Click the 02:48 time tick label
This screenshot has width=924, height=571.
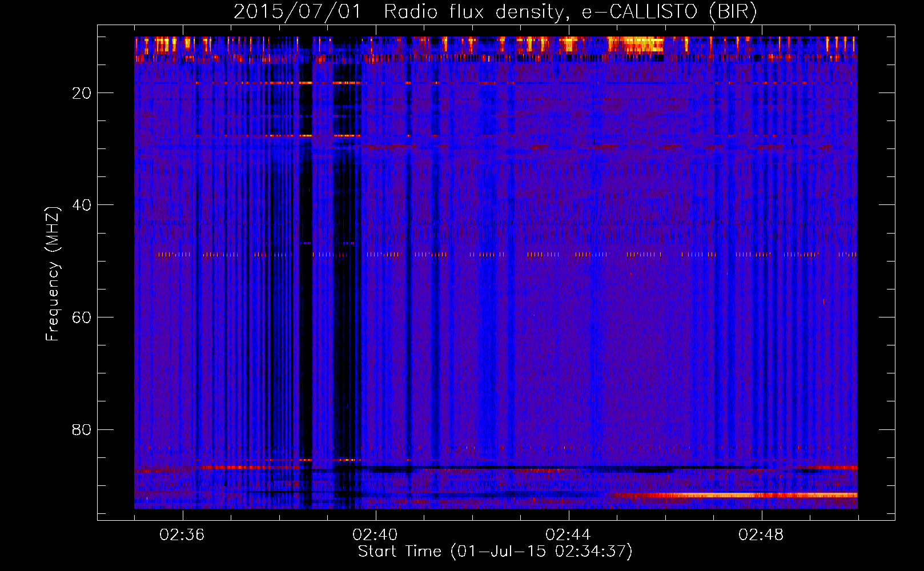point(761,535)
